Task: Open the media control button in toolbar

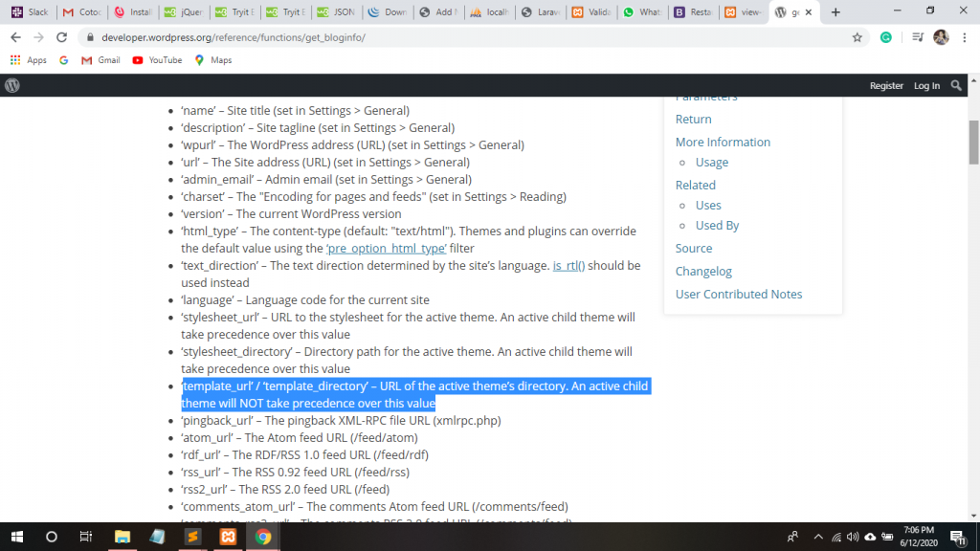Action: (x=917, y=37)
